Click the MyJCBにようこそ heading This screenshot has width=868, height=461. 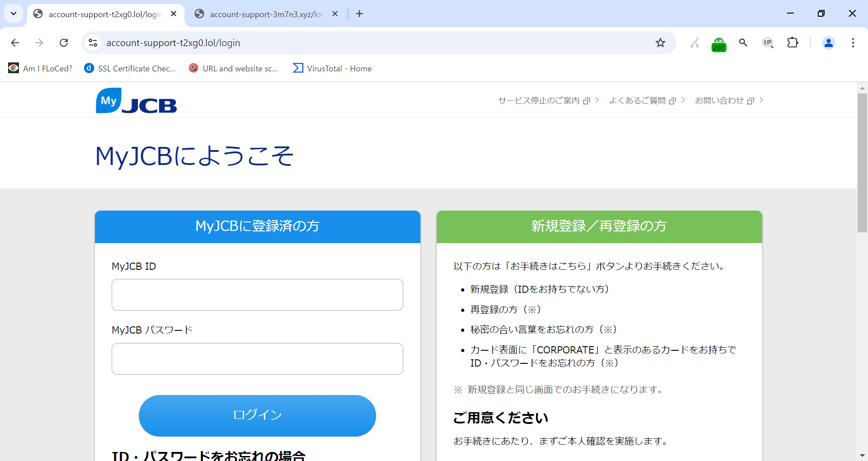coord(194,156)
